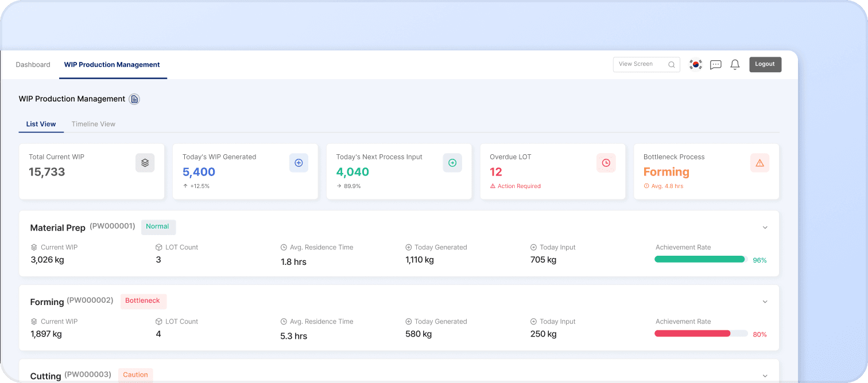
Task: Click the 15,733 Total Current WIP value
Action: pyautogui.click(x=47, y=172)
